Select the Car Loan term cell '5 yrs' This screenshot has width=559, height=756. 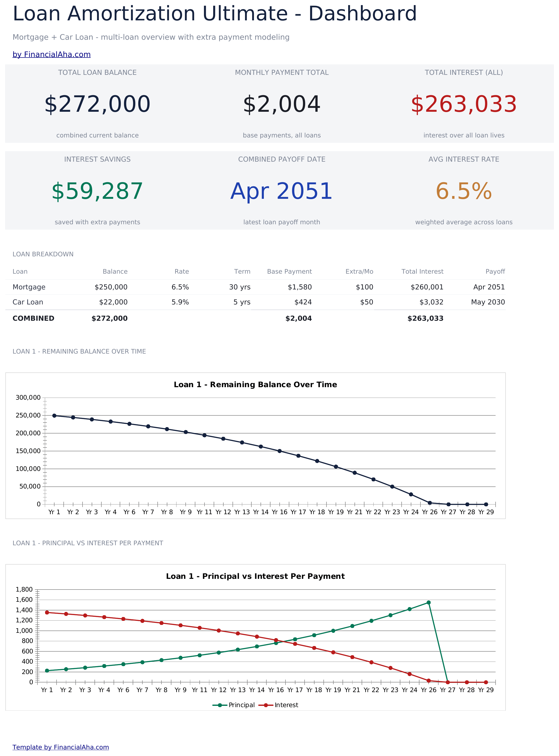point(242,302)
